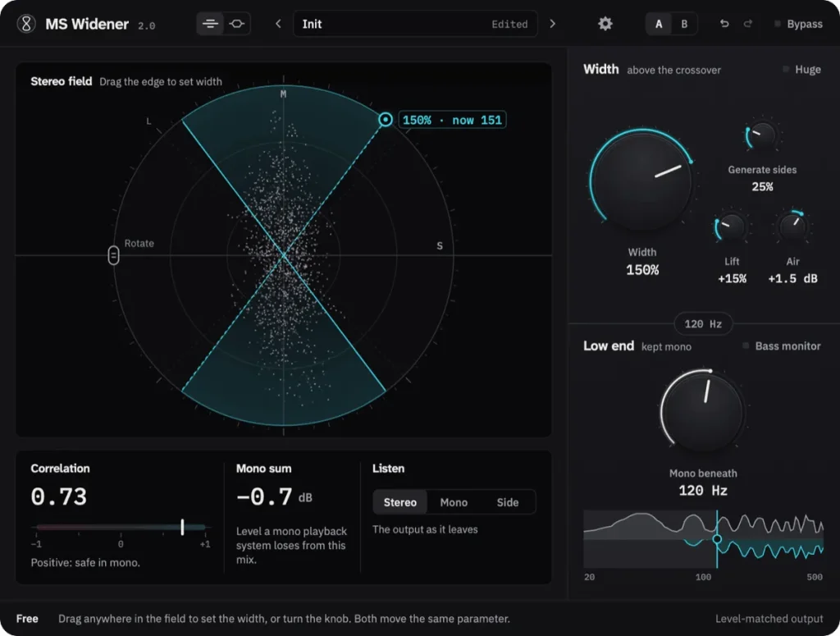Click the Low end heading
Viewport: 840px width, 636px height.
click(609, 346)
